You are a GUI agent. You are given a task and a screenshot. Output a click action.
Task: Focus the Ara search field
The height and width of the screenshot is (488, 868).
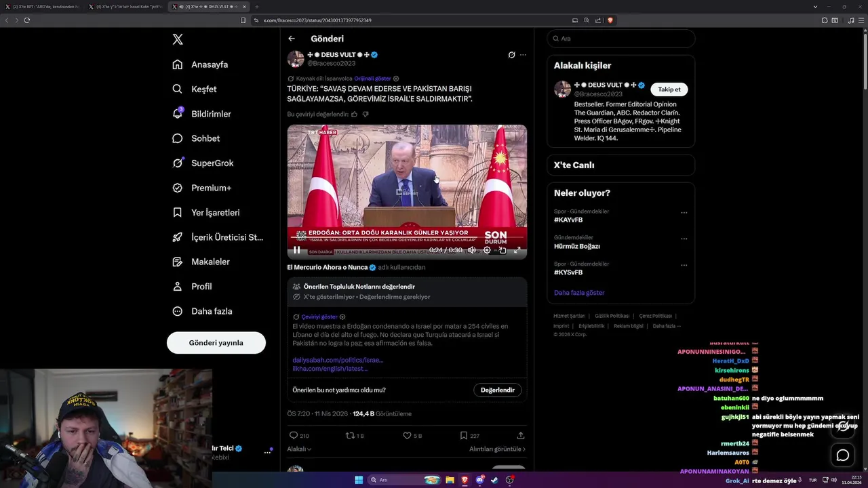tap(620, 39)
